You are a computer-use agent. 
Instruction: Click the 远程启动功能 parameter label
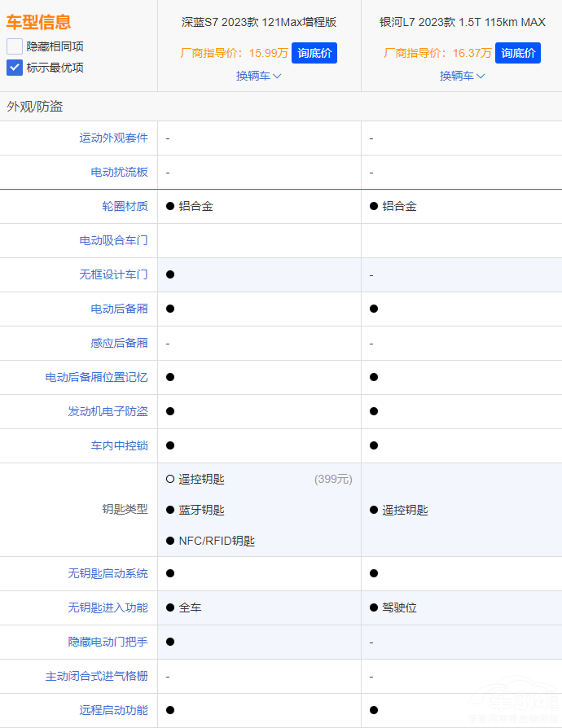tap(113, 710)
